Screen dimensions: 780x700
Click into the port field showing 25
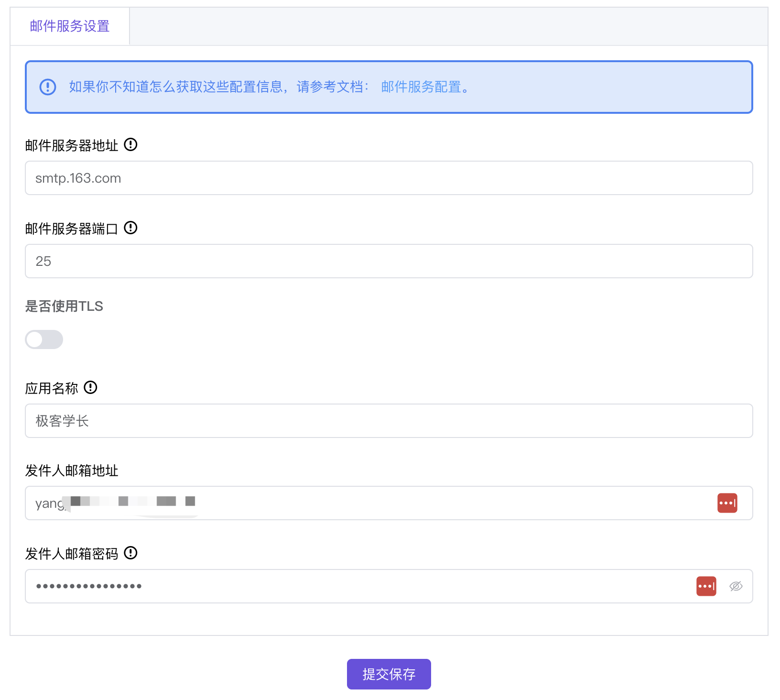388,261
